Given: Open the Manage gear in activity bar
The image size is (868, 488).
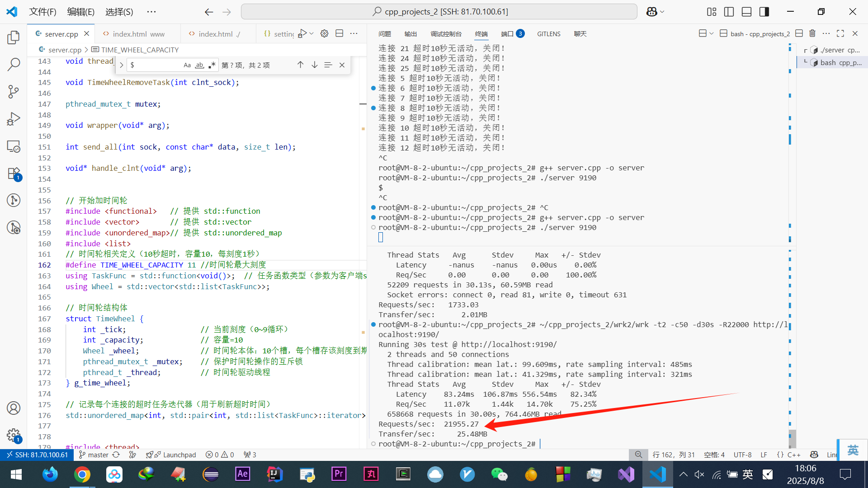Looking at the screenshot, I should click(x=14, y=435).
